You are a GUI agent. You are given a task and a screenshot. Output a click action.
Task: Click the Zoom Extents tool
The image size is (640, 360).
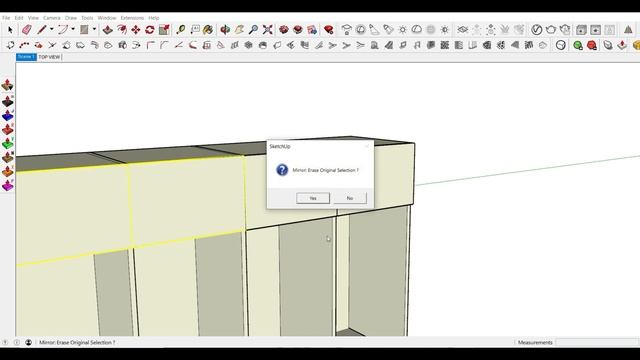(x=268, y=29)
